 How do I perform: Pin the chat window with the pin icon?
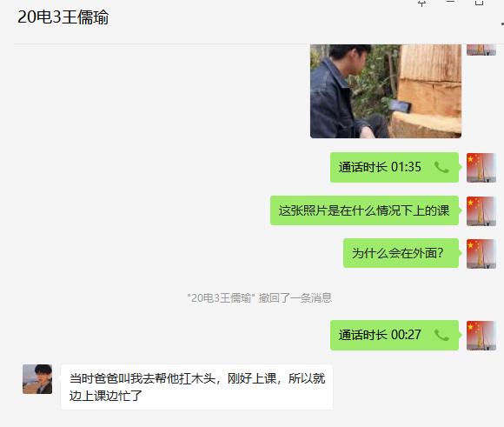[422, 3]
